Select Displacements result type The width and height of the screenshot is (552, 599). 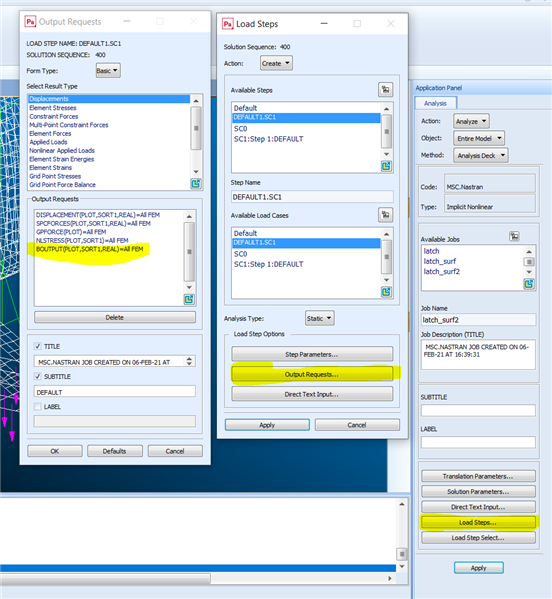coord(109,99)
